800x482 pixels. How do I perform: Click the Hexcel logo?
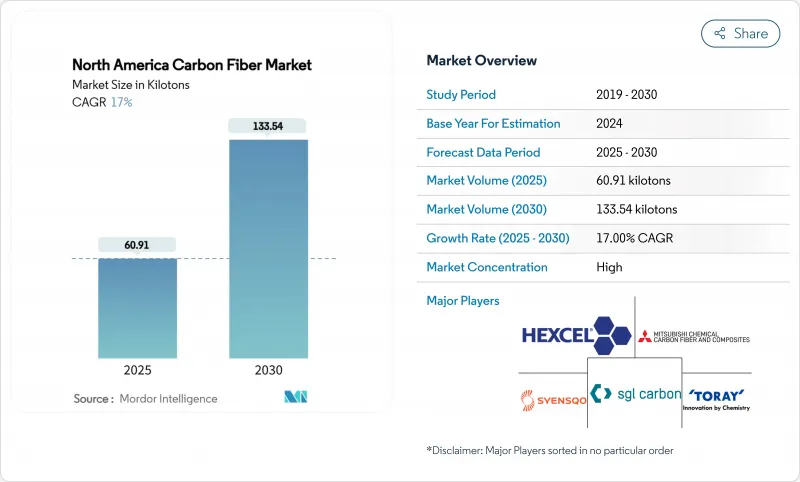574,335
